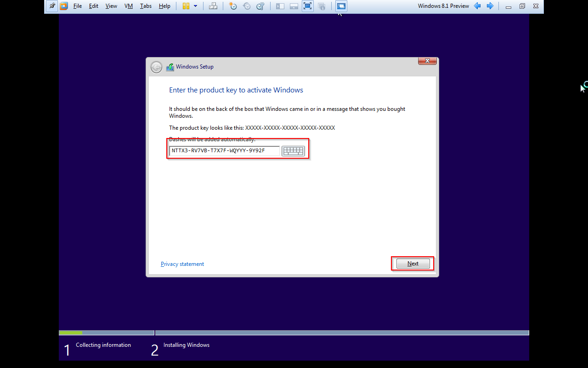Click the console view icon
Image resolution: width=588 pixels, height=368 pixels.
pos(341,6)
